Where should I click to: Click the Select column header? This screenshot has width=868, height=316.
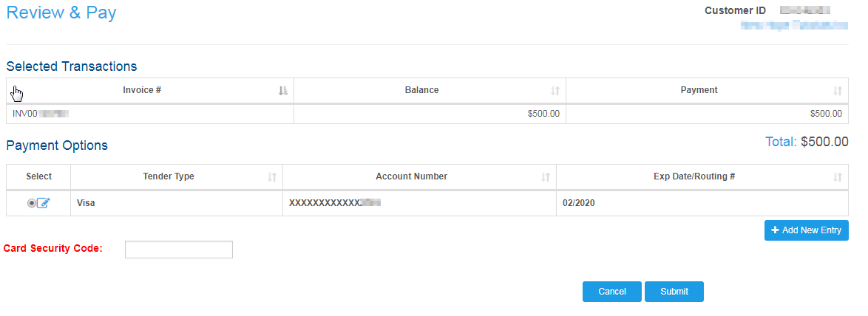point(38,176)
